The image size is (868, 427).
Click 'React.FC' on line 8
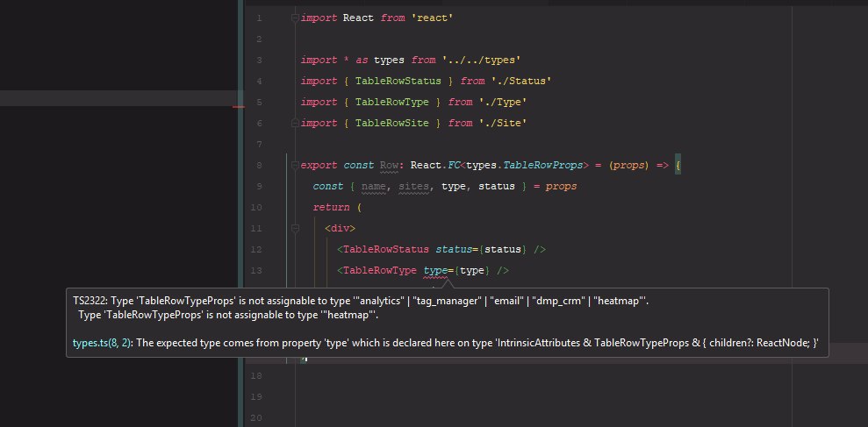point(435,166)
